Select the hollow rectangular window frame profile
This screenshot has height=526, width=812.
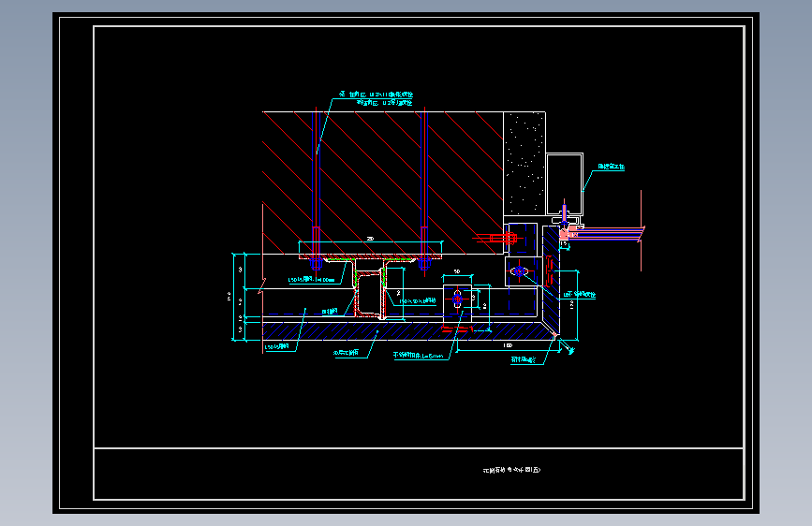click(x=565, y=184)
